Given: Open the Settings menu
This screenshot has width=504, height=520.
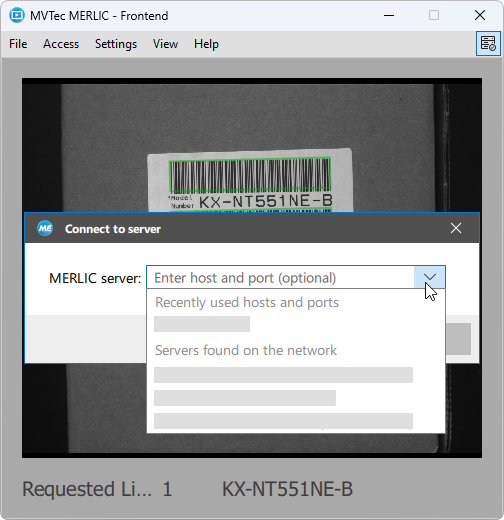Looking at the screenshot, I should (116, 44).
